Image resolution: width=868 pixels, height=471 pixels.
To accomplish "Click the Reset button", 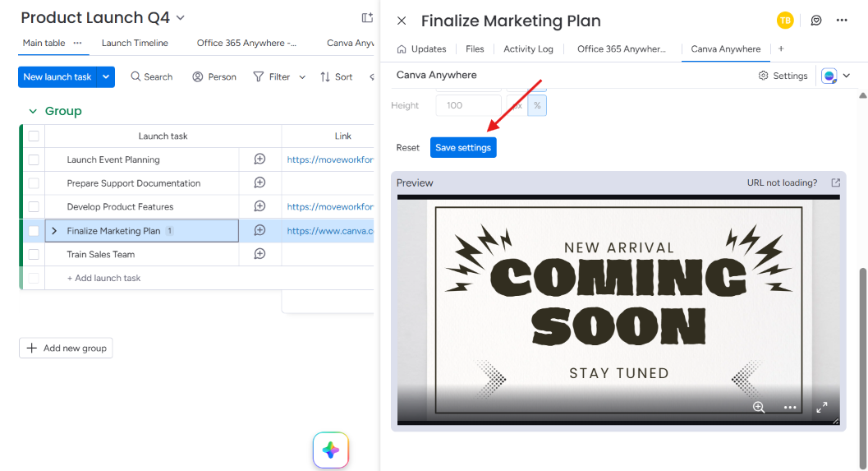I will tap(408, 147).
